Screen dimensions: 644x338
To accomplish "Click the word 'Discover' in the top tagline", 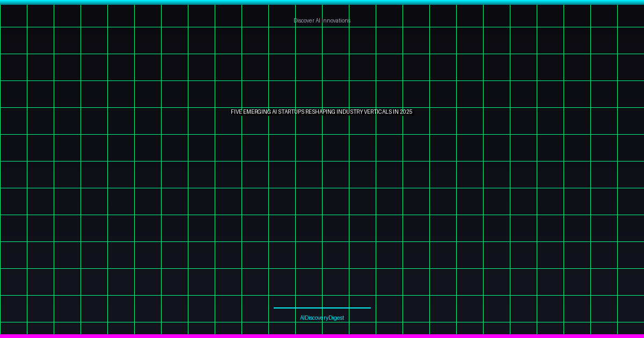I will pyautogui.click(x=304, y=20).
